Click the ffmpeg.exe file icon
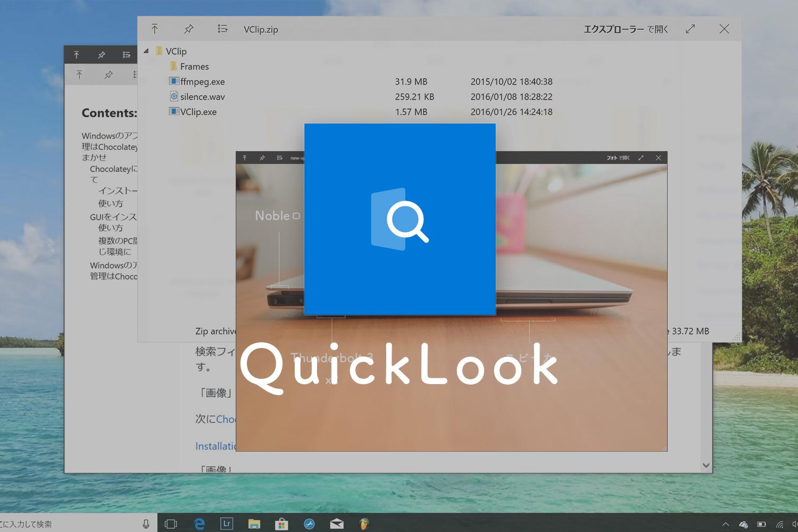 (173, 81)
